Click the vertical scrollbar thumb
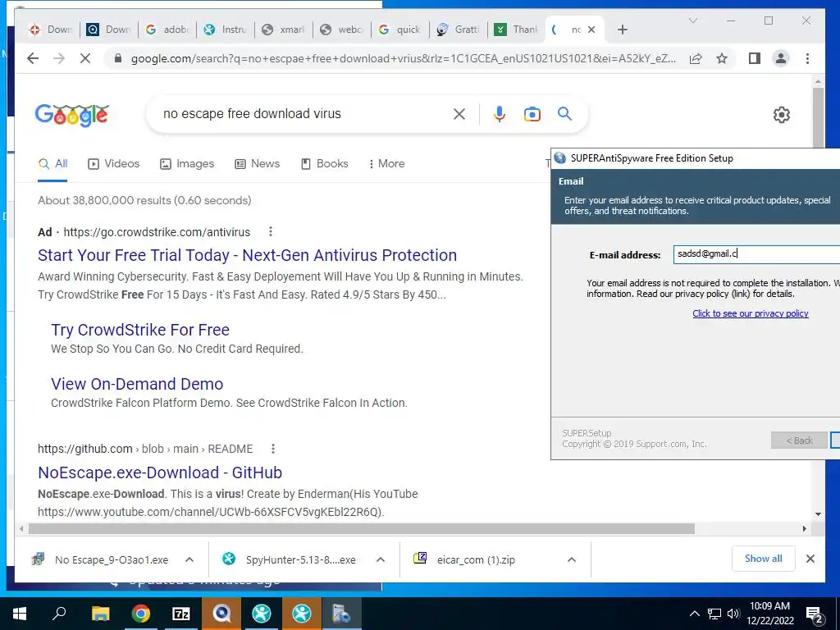This screenshot has width=840, height=630. click(x=818, y=118)
